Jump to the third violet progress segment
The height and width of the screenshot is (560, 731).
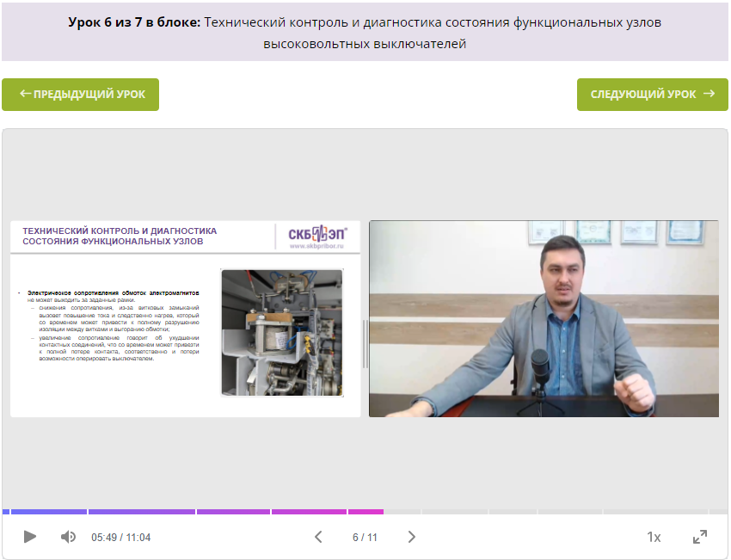pyautogui.click(x=234, y=512)
